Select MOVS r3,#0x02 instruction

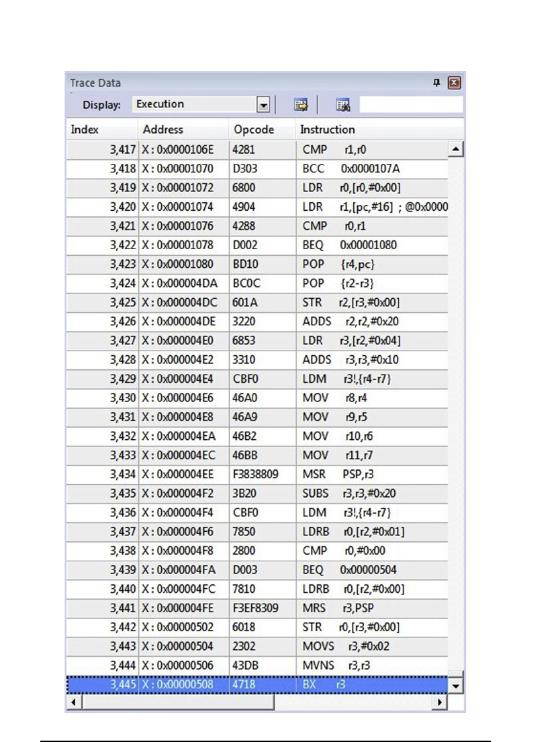[346, 646]
